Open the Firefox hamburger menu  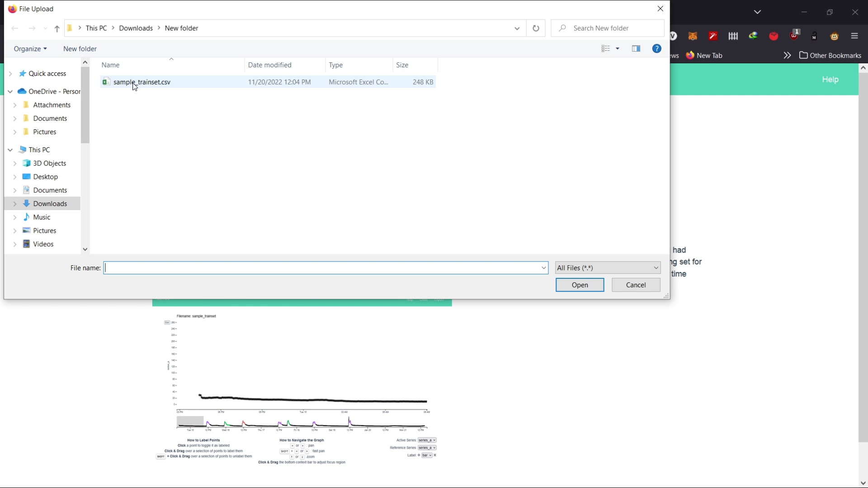[x=854, y=36]
